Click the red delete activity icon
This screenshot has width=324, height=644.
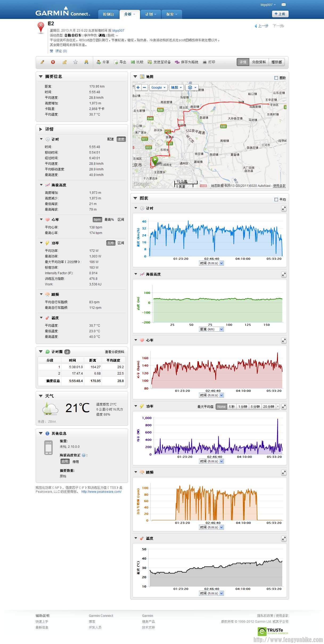coord(53,62)
